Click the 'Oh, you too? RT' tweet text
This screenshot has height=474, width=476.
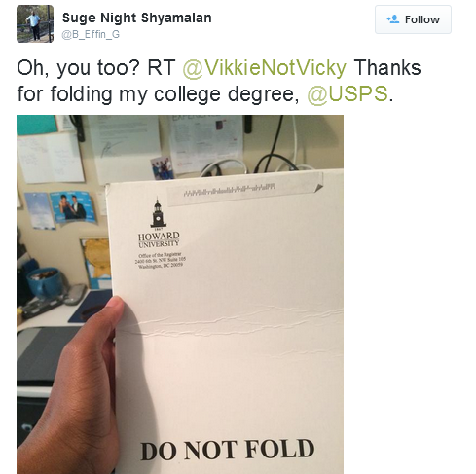tap(96, 68)
